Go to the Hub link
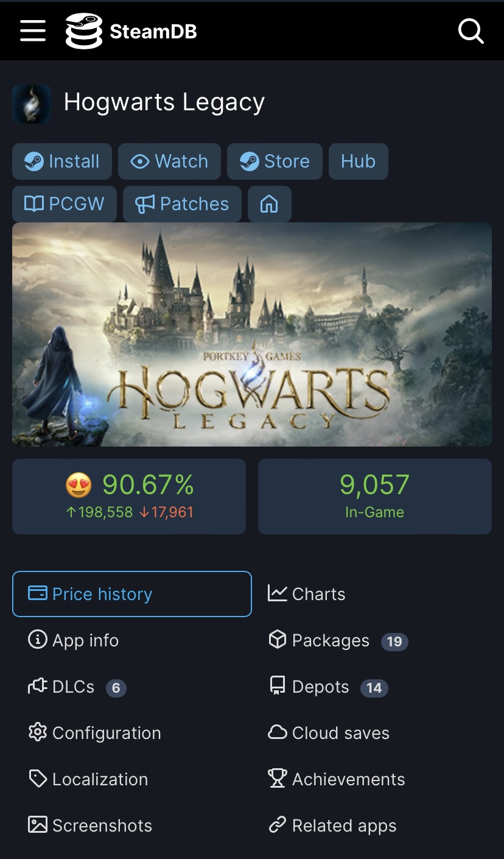The height and width of the screenshot is (859, 504). click(358, 161)
